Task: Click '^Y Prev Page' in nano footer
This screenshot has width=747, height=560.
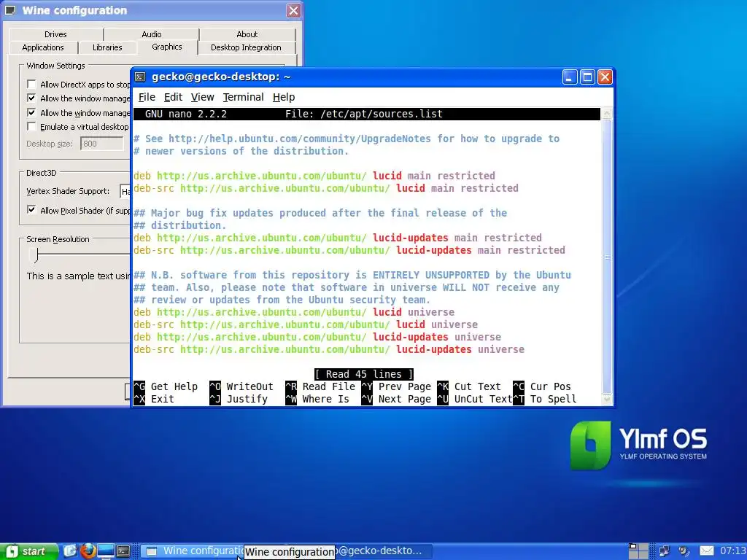Action: (x=396, y=386)
